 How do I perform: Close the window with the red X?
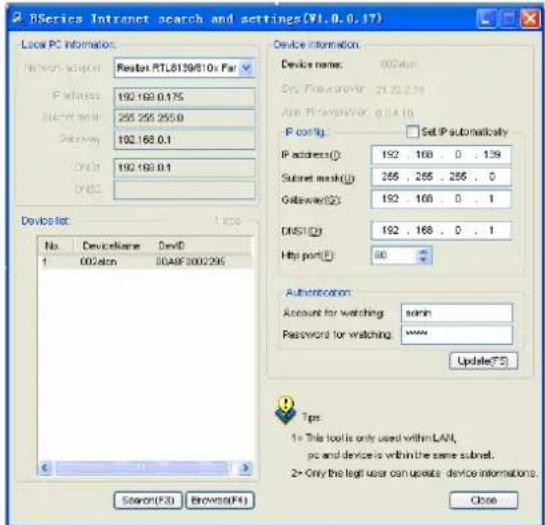(x=530, y=18)
